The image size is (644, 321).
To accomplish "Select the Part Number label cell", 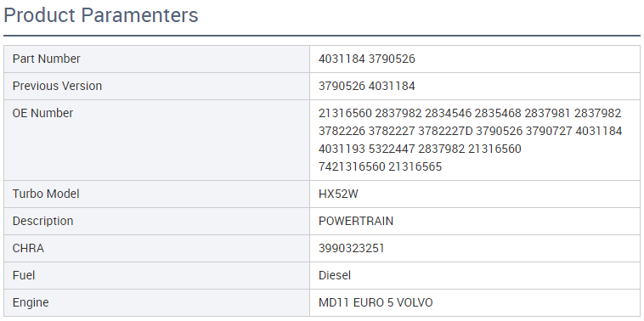I will pos(156,59).
